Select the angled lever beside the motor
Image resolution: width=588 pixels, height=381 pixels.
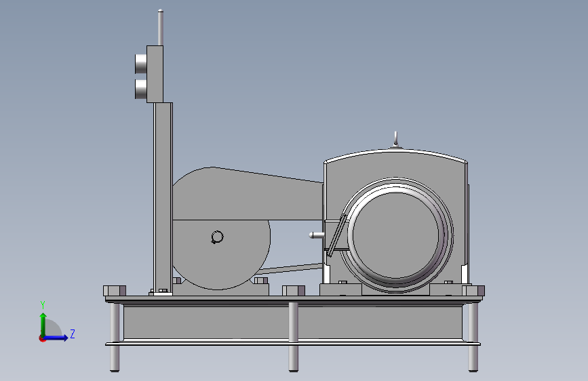coord(336,236)
